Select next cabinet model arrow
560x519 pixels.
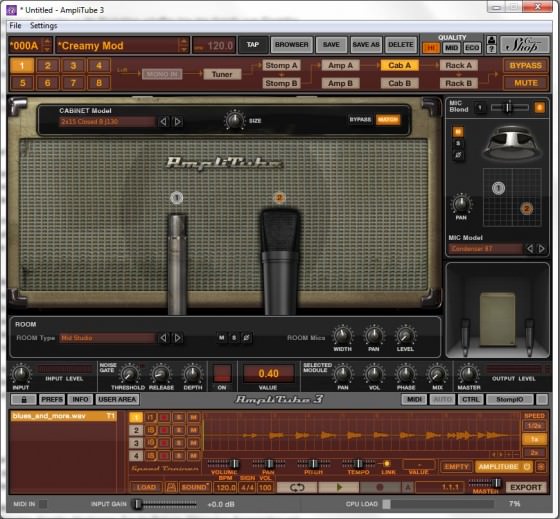tap(178, 122)
